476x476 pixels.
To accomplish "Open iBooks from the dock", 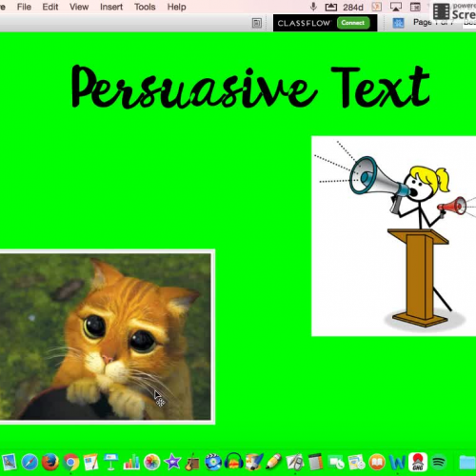I will pyautogui.click(x=377, y=463).
